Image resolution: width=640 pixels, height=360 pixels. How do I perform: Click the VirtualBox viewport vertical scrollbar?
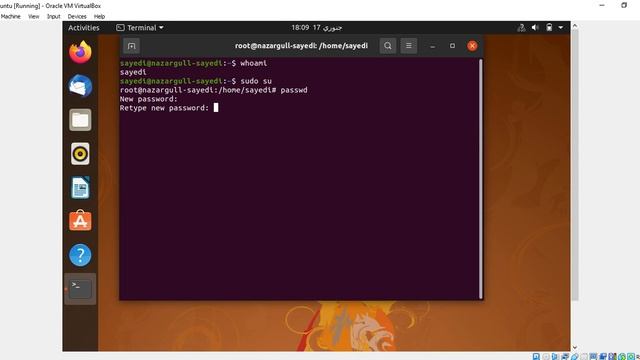click(575, 166)
